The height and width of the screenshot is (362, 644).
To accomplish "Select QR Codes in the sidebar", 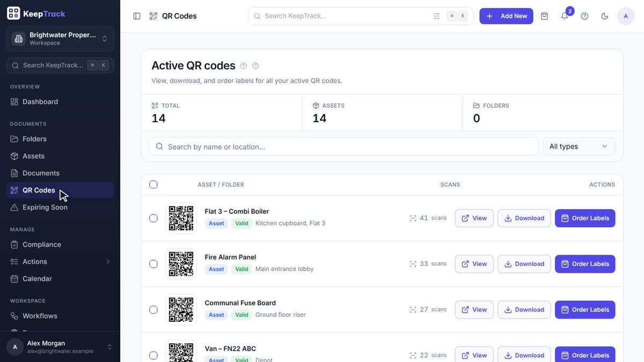I will point(60,190).
